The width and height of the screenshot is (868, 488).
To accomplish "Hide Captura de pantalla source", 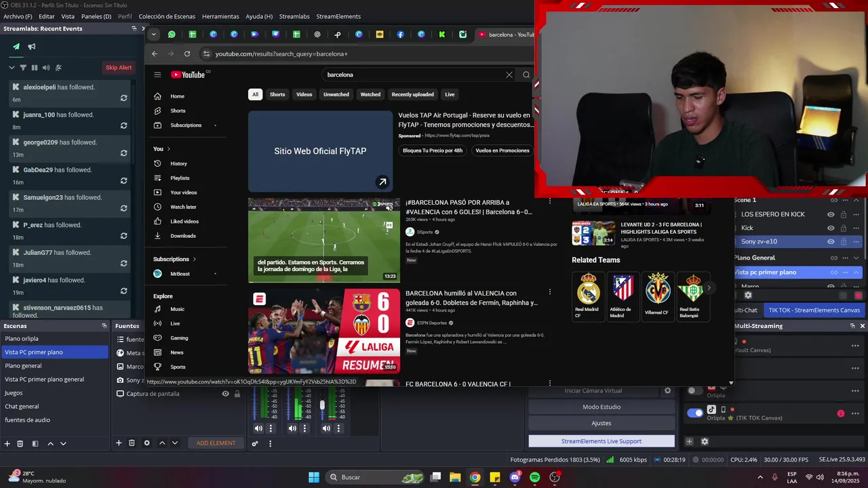I will (225, 394).
